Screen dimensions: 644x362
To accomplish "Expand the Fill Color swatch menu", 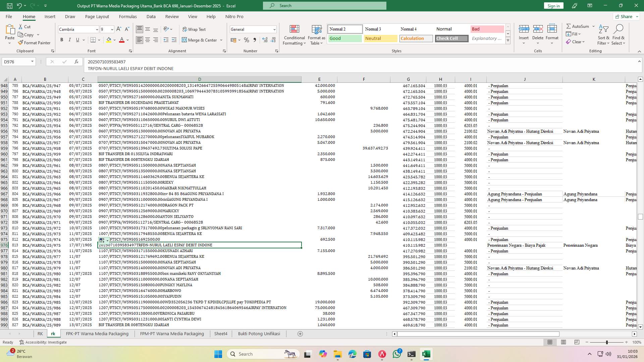I will (114, 40).
